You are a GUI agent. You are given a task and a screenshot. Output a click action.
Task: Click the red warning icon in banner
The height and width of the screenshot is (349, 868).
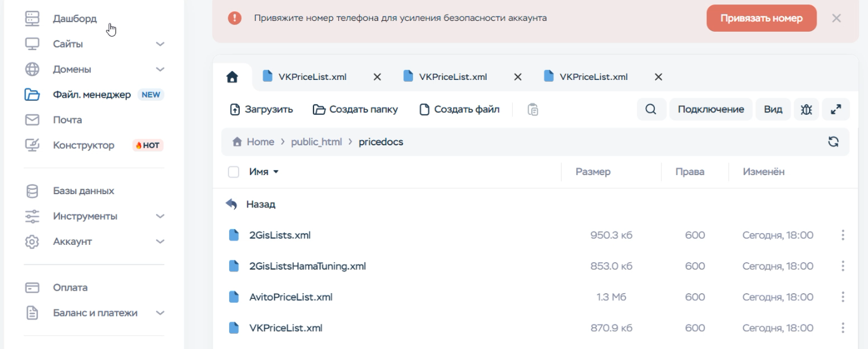pos(235,18)
